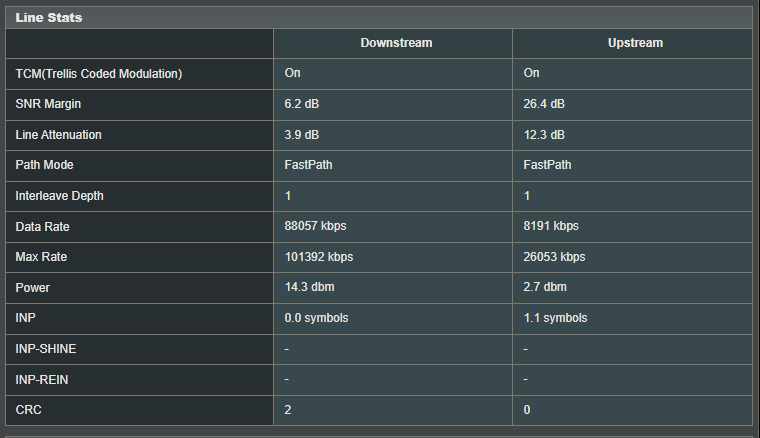Select the Line Attenuation row label
The width and height of the screenshot is (760, 438).
point(59,135)
